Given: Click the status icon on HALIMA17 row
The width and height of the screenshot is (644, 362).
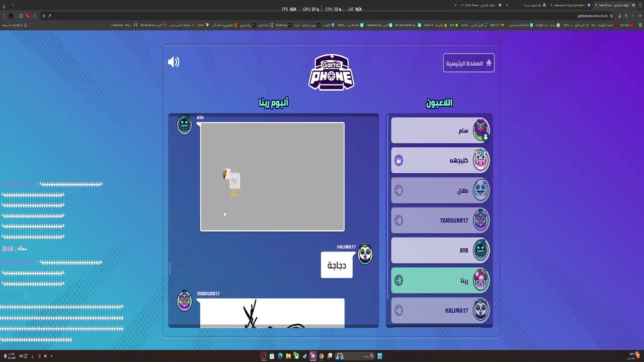Looking at the screenshot, I should 398,310.
